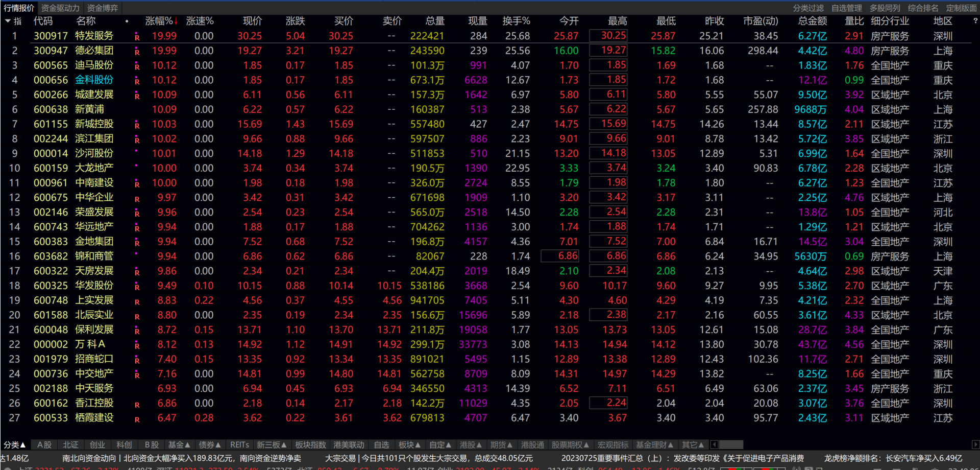The image size is (980, 470).
Task: Click the R marker beside 德必集团
Action: (x=137, y=52)
